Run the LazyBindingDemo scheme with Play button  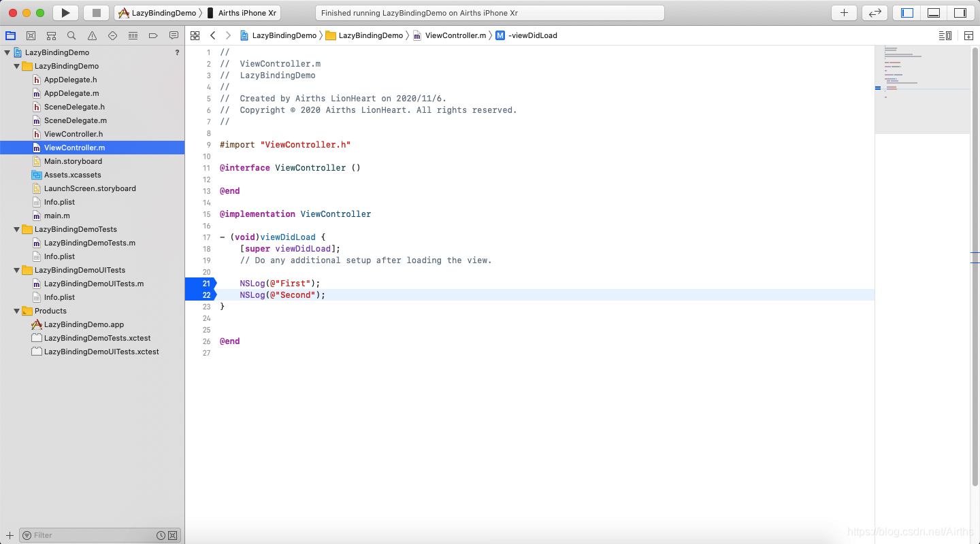click(x=65, y=13)
